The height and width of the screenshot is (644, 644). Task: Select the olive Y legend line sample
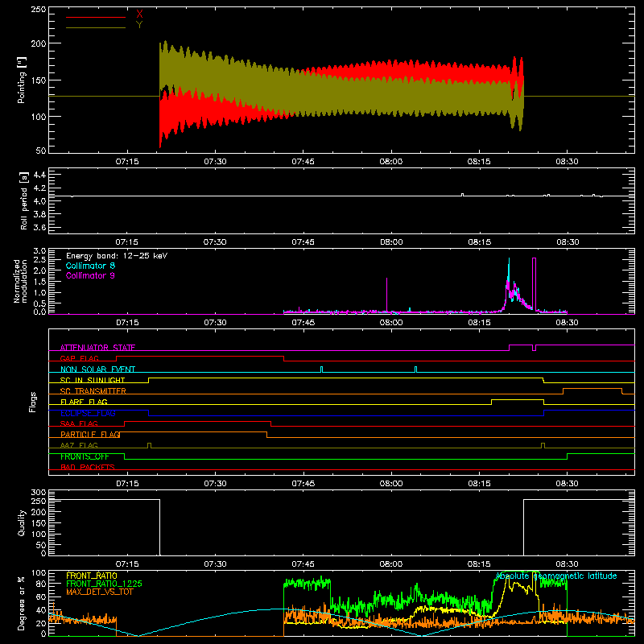[96, 27]
